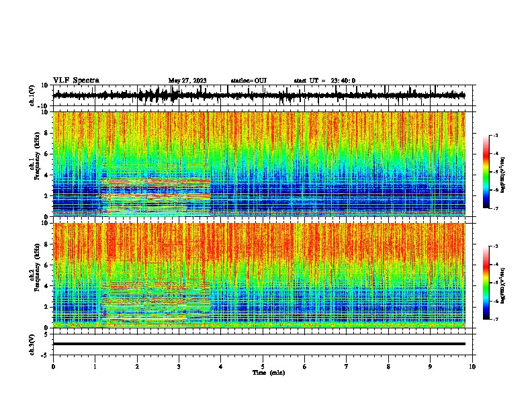Click the time axis tick label "6"
The height and width of the screenshot is (411, 532).
click(x=305, y=367)
